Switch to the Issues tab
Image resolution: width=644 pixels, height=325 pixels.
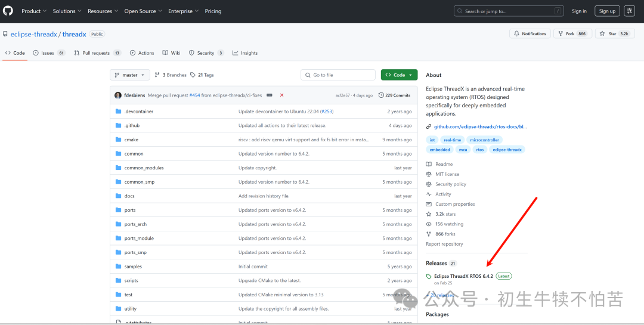point(49,53)
